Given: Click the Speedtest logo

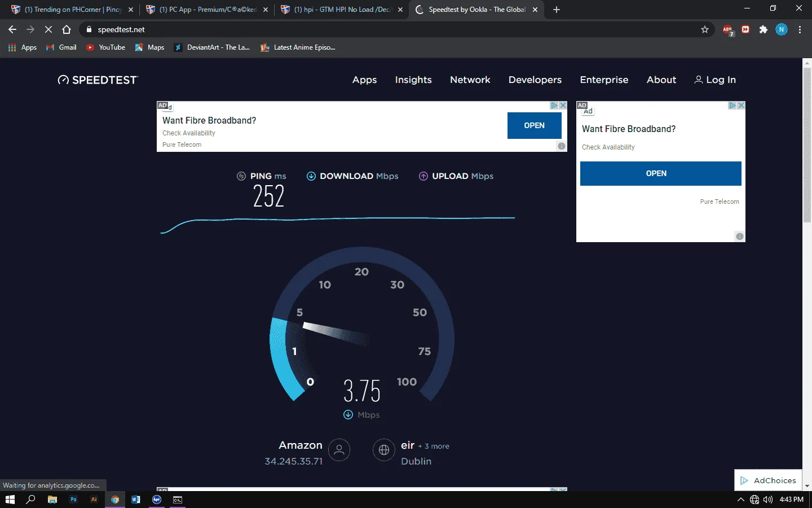Looking at the screenshot, I should pos(98,80).
